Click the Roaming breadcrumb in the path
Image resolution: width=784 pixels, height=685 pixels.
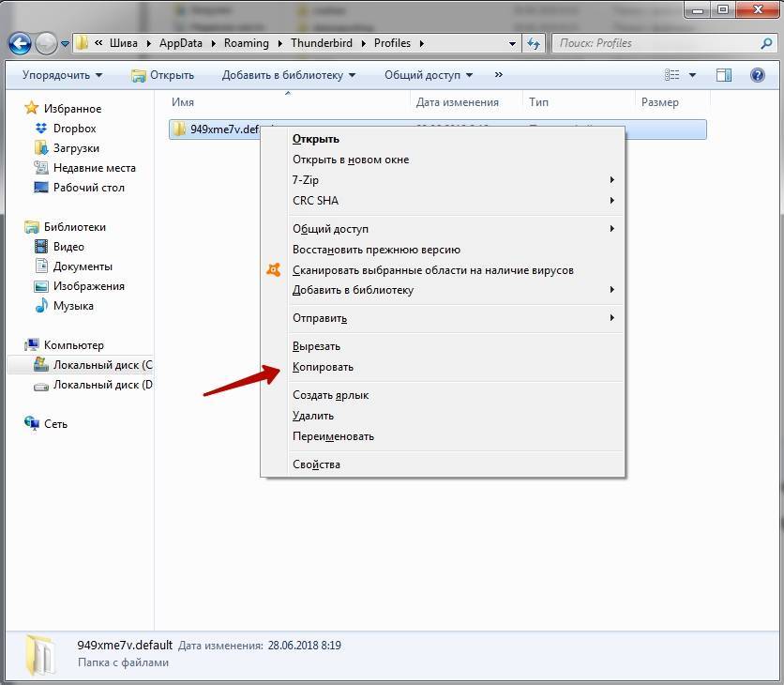point(246,43)
